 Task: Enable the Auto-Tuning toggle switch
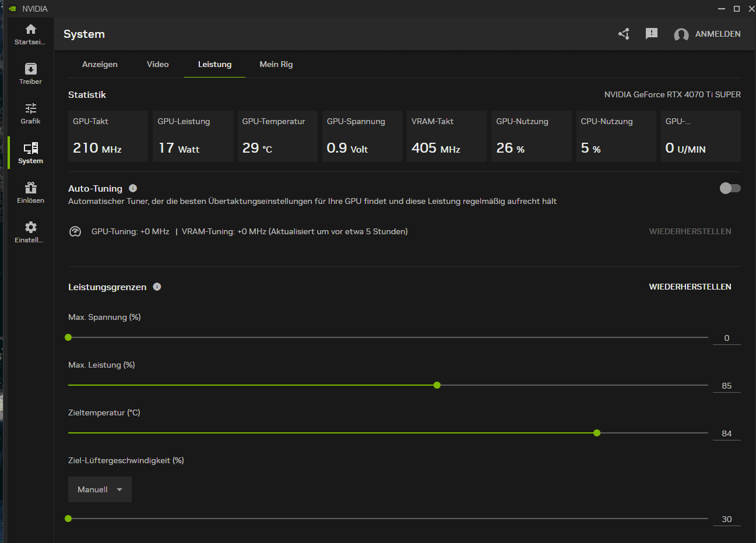pos(730,188)
